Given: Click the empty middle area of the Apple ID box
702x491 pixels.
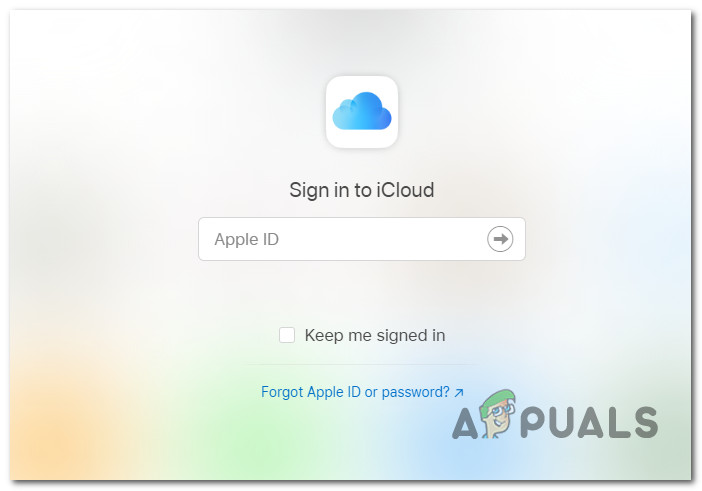Looking at the screenshot, I should 381,239.
